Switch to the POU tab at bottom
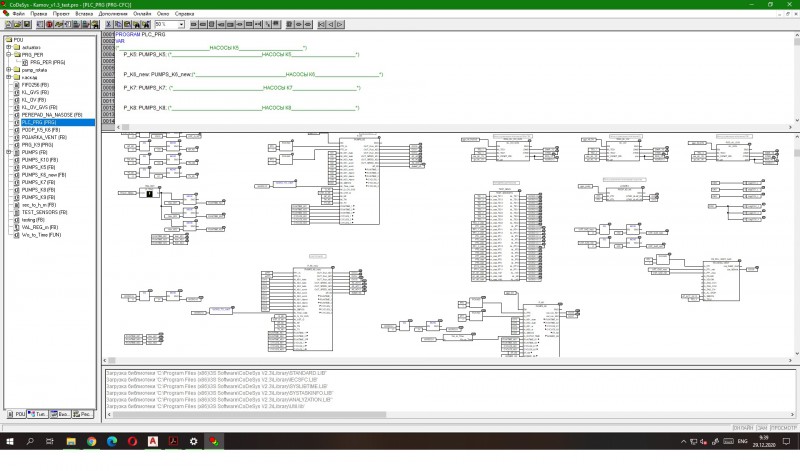The image size is (800, 471). click(16, 414)
